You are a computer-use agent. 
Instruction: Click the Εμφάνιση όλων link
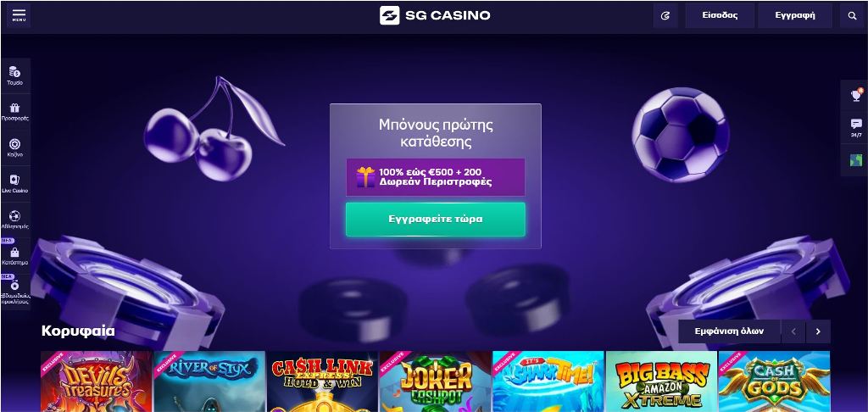pos(729,331)
